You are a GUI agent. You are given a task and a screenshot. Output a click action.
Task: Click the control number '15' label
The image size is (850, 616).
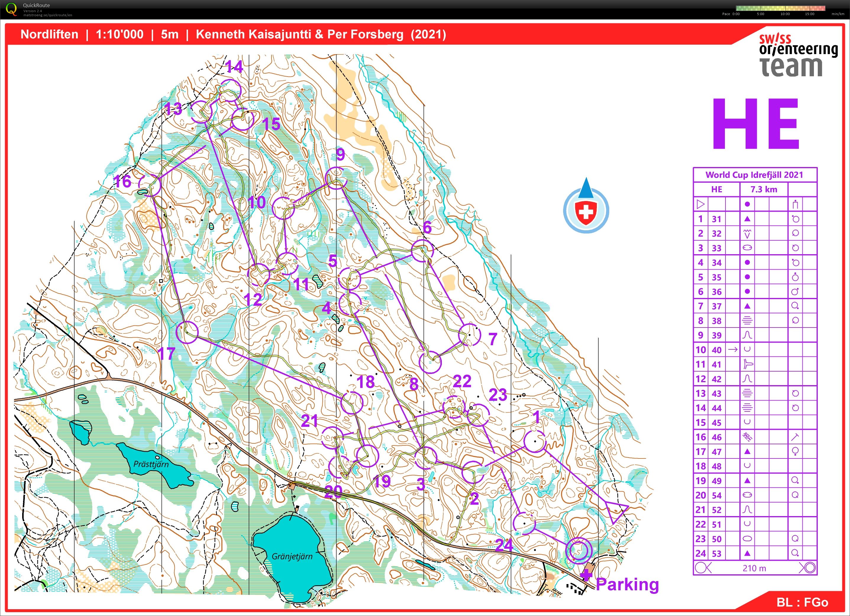pyautogui.click(x=271, y=124)
